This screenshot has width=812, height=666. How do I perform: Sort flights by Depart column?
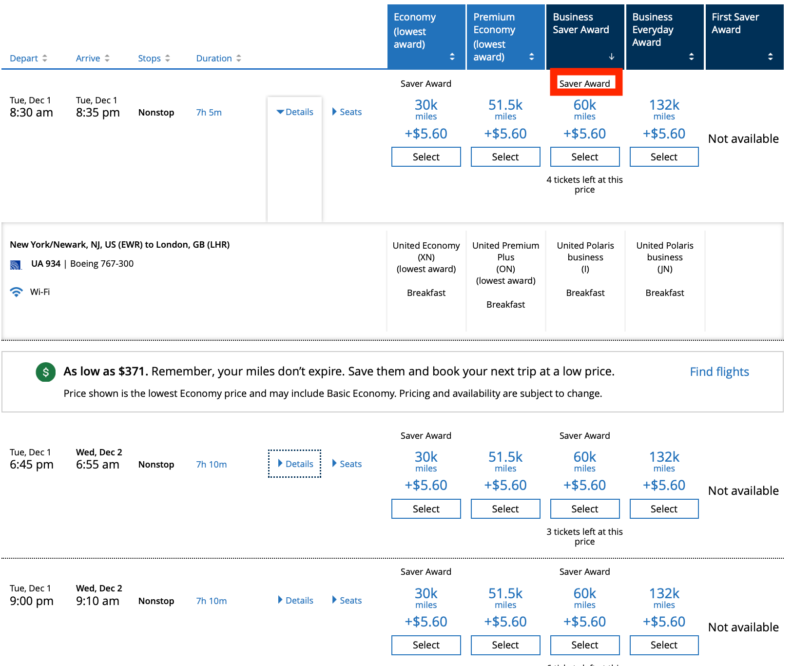click(28, 58)
